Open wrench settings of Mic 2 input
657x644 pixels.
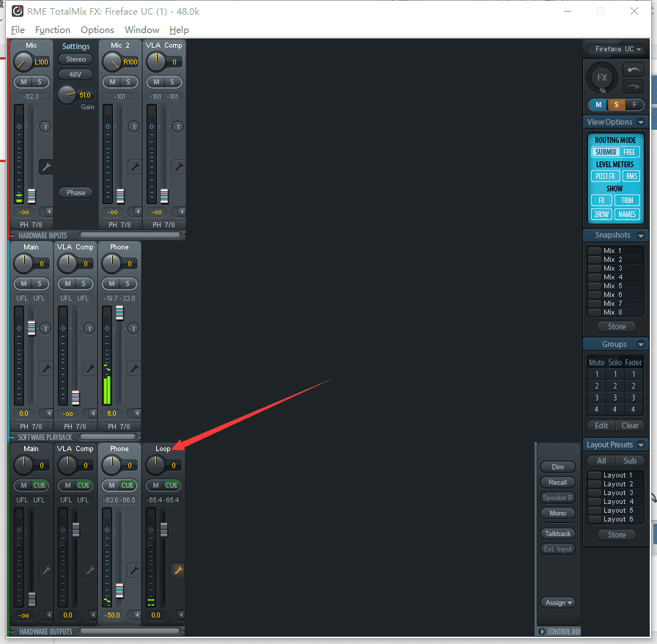pyautogui.click(x=134, y=167)
